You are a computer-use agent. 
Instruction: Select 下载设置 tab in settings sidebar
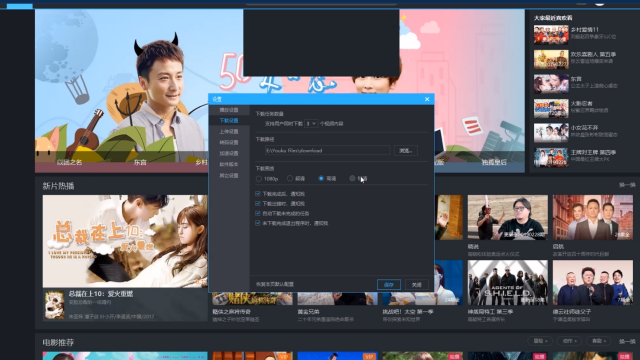[x=229, y=120]
